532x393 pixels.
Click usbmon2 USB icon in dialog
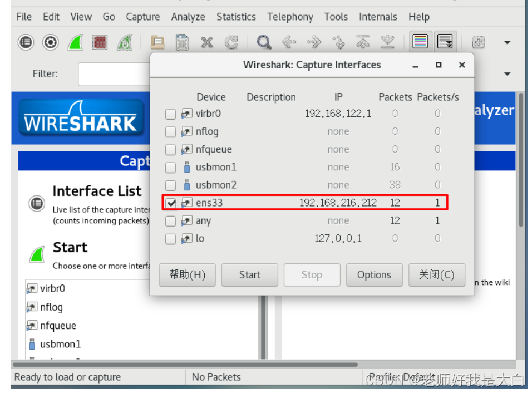point(186,185)
